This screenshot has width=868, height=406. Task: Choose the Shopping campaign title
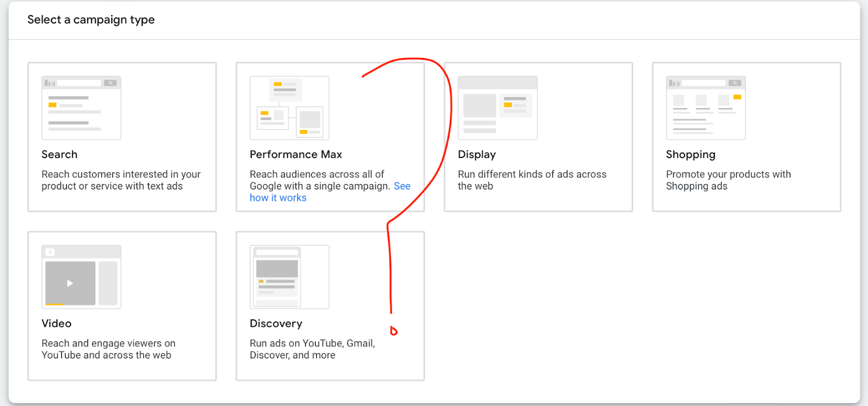(x=691, y=155)
